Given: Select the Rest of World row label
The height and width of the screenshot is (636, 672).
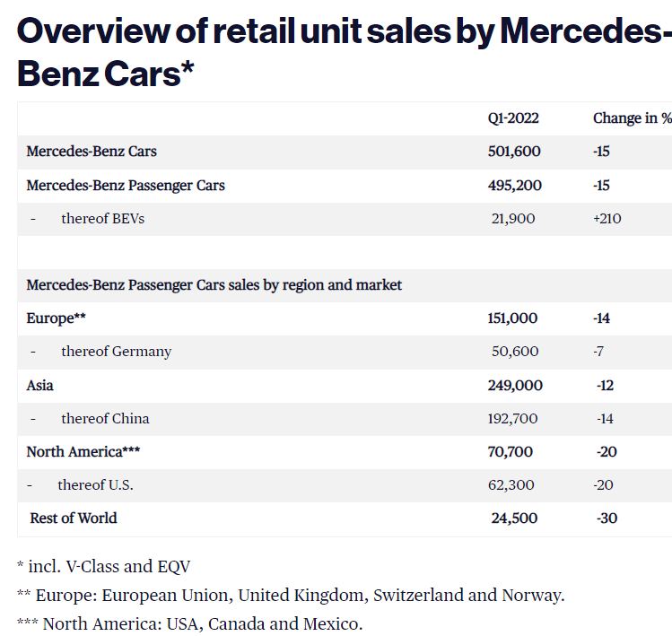Looking at the screenshot, I should (74, 518).
